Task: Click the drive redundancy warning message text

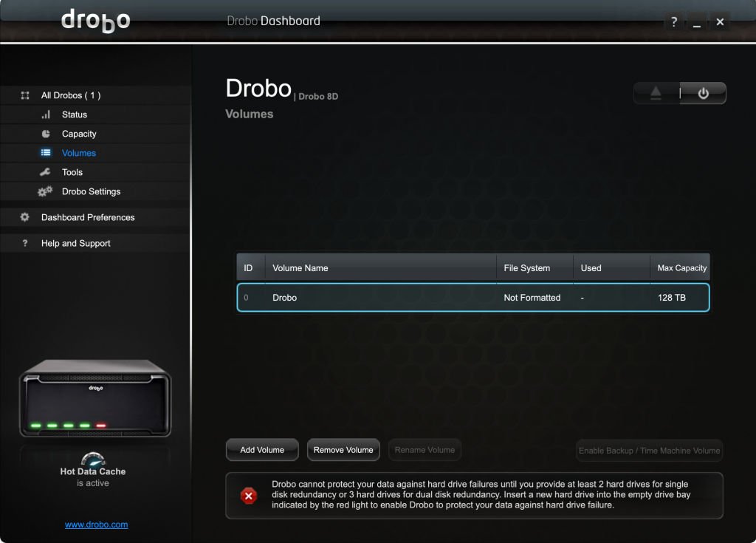Action: pyautogui.click(x=481, y=495)
